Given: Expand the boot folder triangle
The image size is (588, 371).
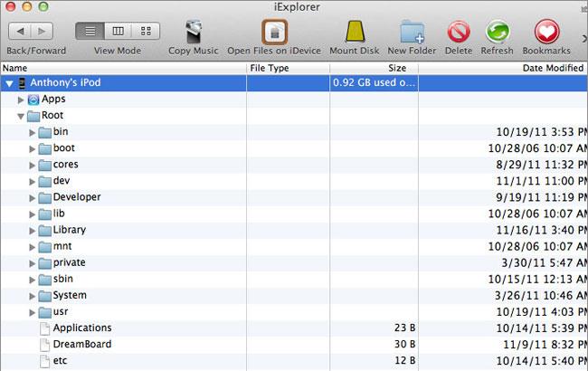Looking at the screenshot, I should tap(33, 149).
